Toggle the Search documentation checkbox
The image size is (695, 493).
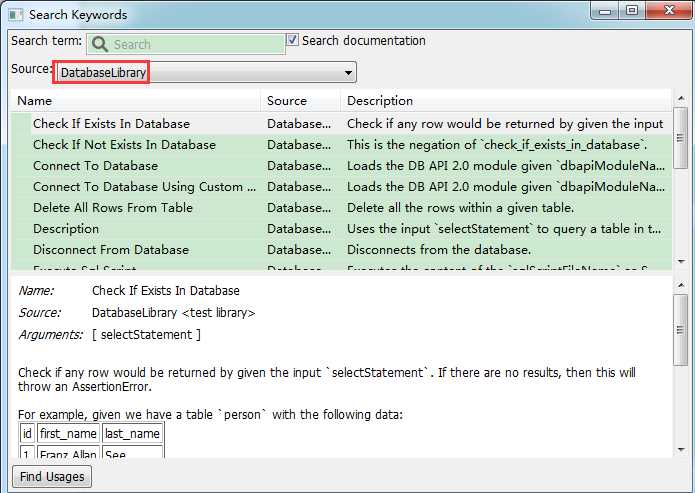click(292, 41)
